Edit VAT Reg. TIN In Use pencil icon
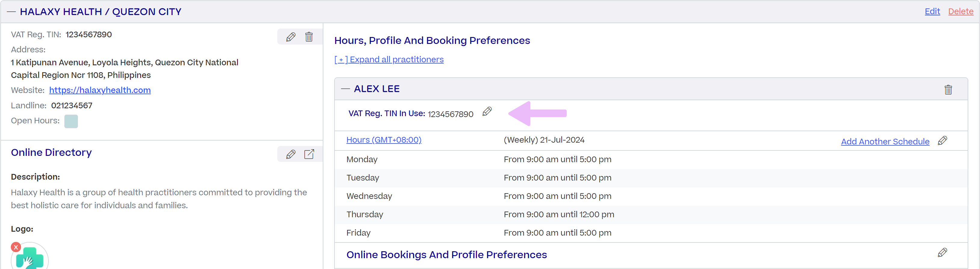The image size is (980, 269). (x=487, y=111)
